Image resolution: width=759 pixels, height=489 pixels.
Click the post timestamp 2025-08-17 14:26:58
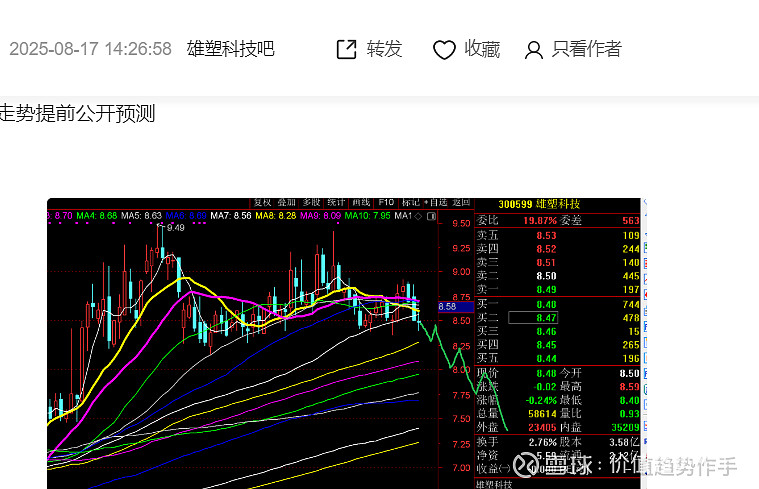pos(91,49)
